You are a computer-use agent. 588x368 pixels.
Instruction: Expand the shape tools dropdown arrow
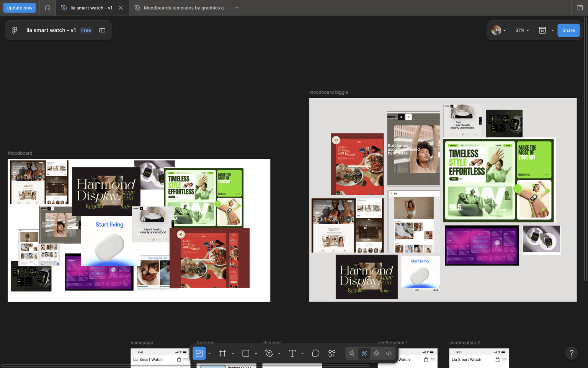tap(256, 353)
